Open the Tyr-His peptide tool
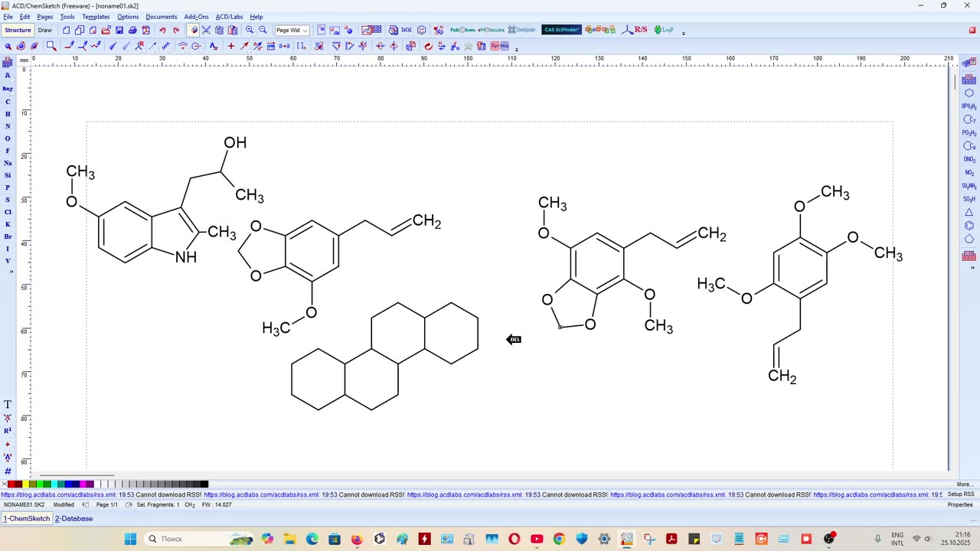 [x=500, y=46]
